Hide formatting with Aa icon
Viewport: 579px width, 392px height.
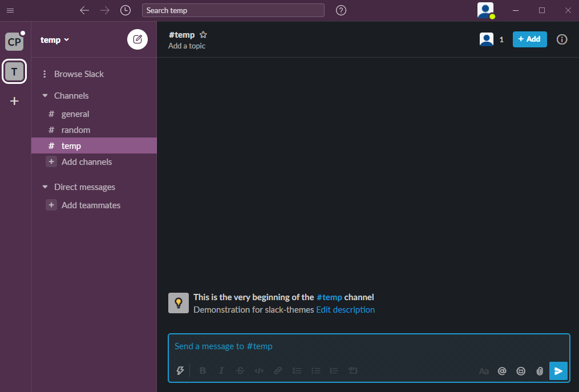click(x=484, y=371)
